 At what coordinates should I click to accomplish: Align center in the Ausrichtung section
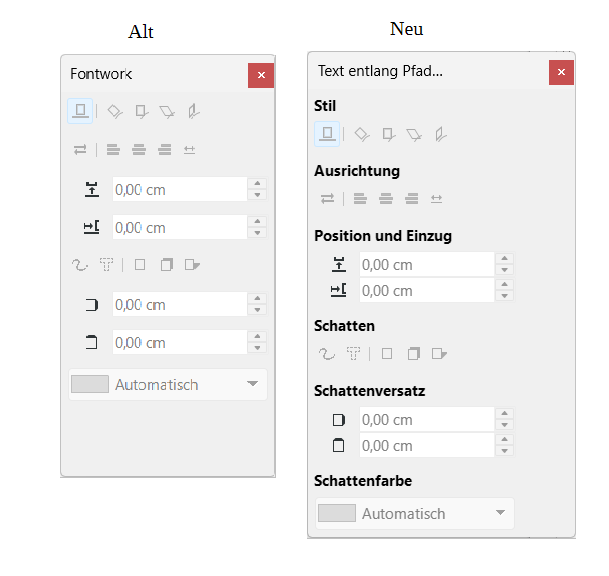(x=385, y=198)
